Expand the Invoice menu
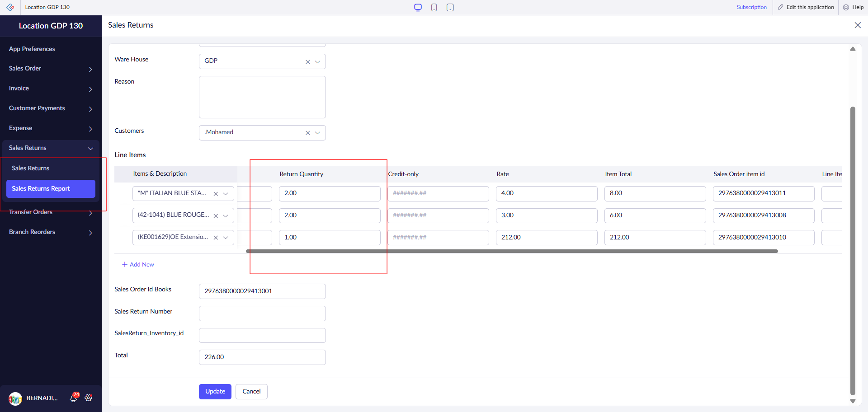Viewport: 868px width, 412px height. 51,89
